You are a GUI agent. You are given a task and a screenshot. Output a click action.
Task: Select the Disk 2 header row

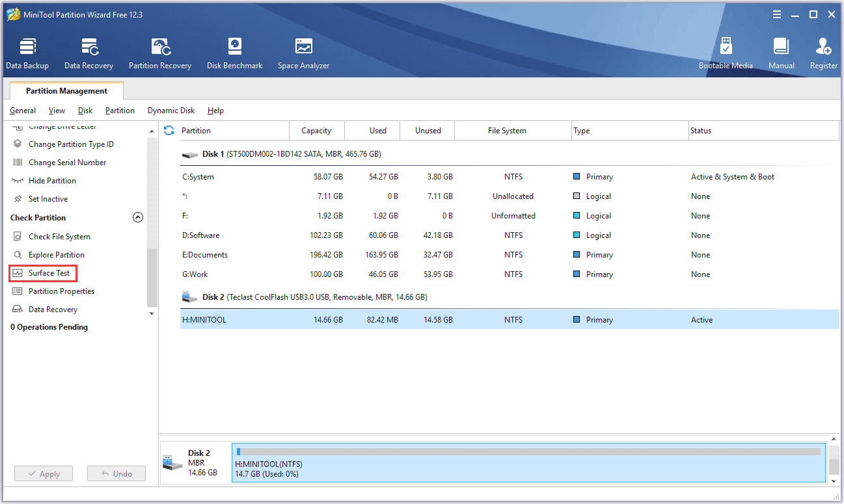point(510,297)
